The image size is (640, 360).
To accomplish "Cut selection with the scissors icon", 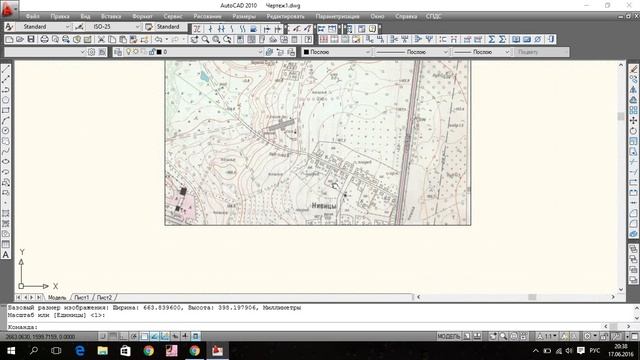I will [101, 40].
